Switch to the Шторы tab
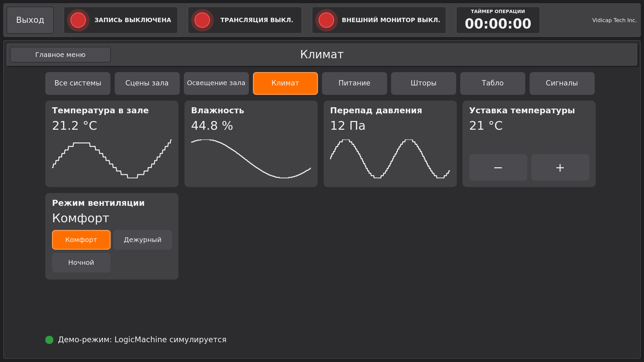 click(424, 83)
